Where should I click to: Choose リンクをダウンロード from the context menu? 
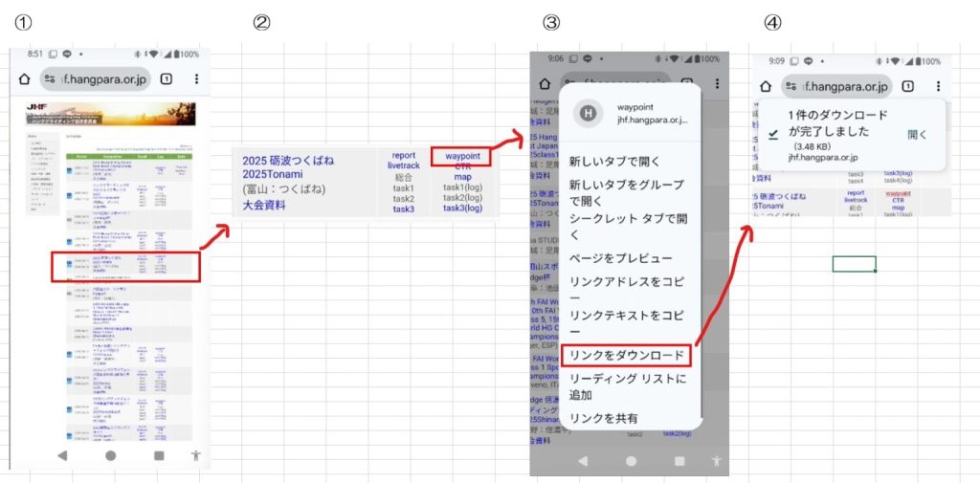pyautogui.click(x=627, y=356)
